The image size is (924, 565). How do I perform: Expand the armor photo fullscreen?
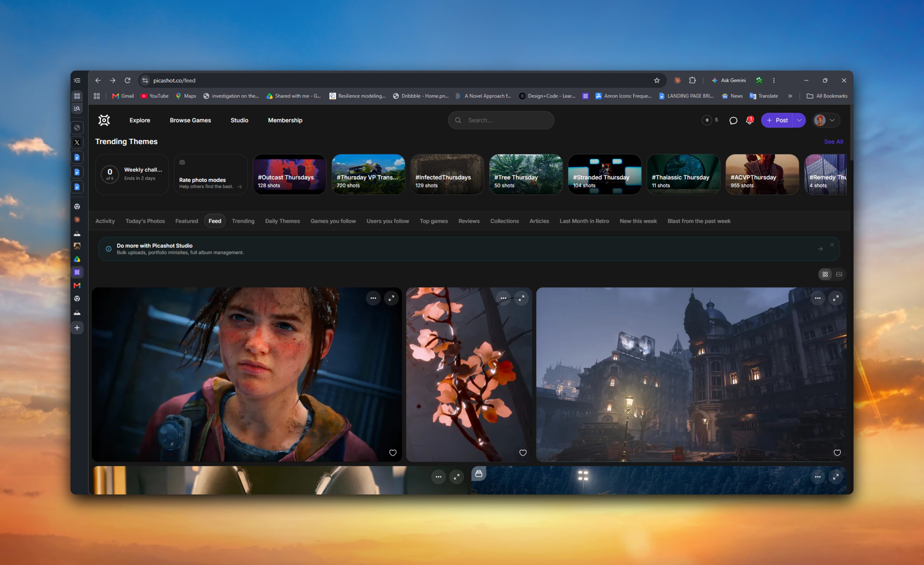click(456, 477)
